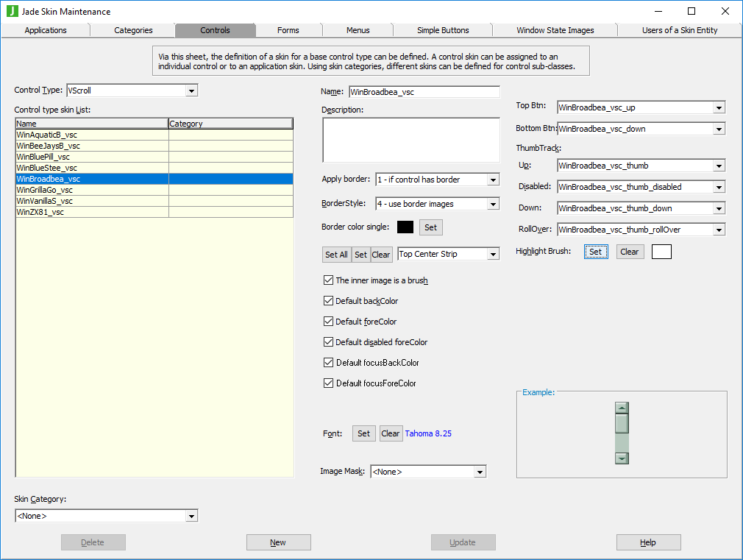Click the white Highlight Brush swatch

[x=661, y=252]
